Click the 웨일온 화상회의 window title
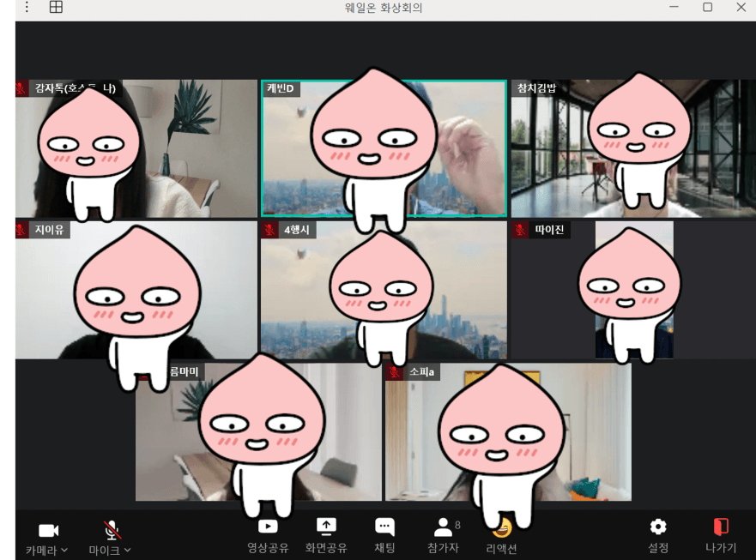The width and height of the screenshot is (756, 560). tap(384, 7)
